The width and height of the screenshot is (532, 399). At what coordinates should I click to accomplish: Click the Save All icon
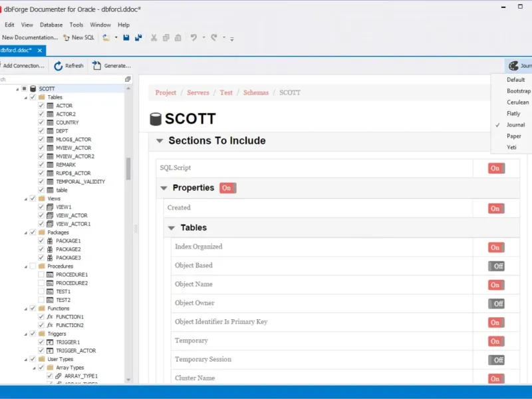pyautogui.click(x=138, y=38)
